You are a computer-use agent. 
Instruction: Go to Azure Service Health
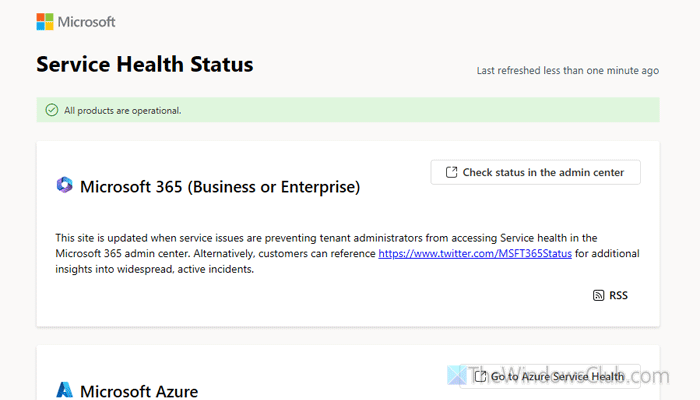tap(550, 376)
